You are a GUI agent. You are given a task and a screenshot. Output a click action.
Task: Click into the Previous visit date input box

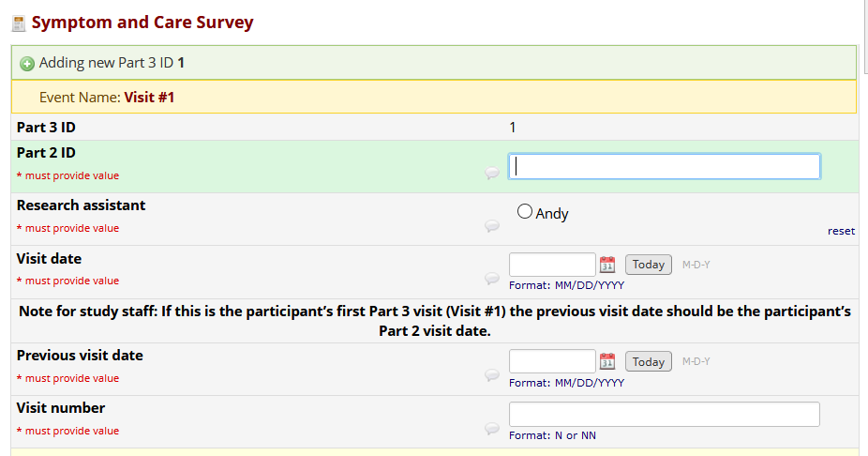tap(552, 362)
